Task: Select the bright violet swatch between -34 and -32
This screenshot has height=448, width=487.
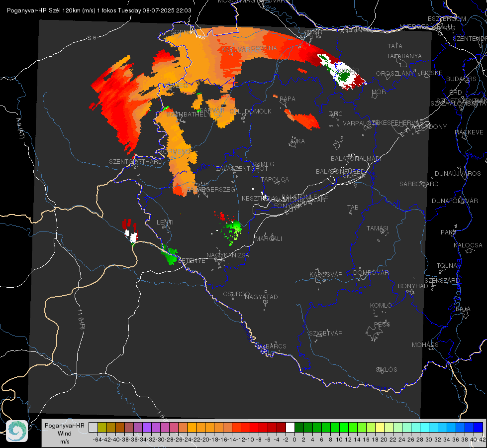Action: pos(147,428)
